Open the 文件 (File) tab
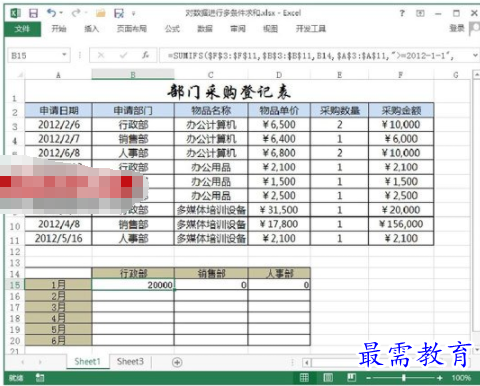Viewport: 480px width, 386px height. pyautogui.click(x=22, y=29)
